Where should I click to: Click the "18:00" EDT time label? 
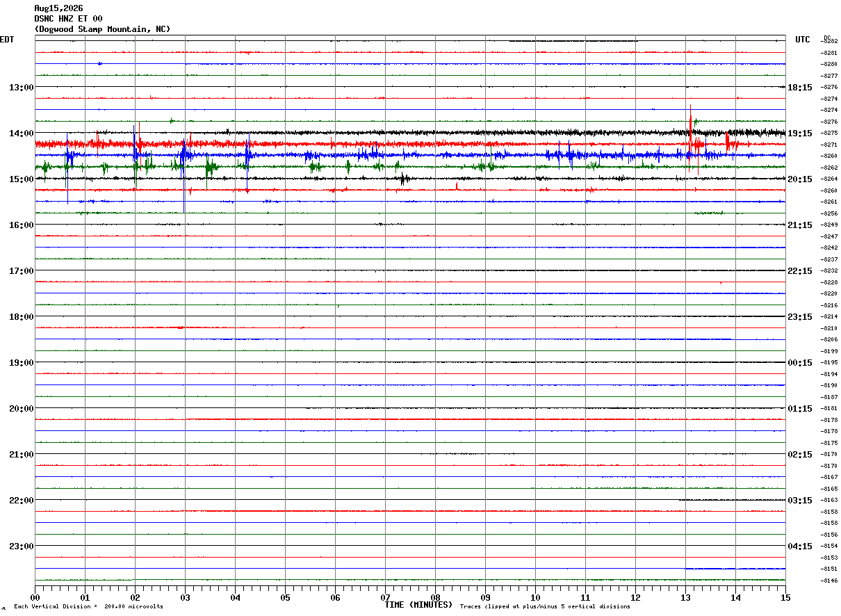click(22, 317)
